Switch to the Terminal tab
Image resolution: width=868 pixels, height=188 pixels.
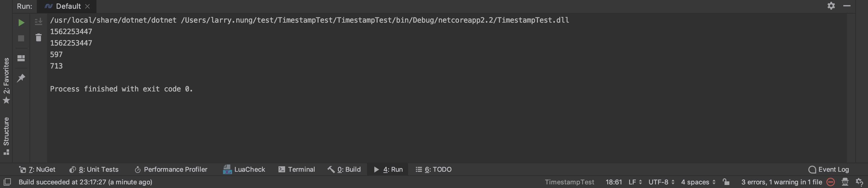(x=297, y=169)
